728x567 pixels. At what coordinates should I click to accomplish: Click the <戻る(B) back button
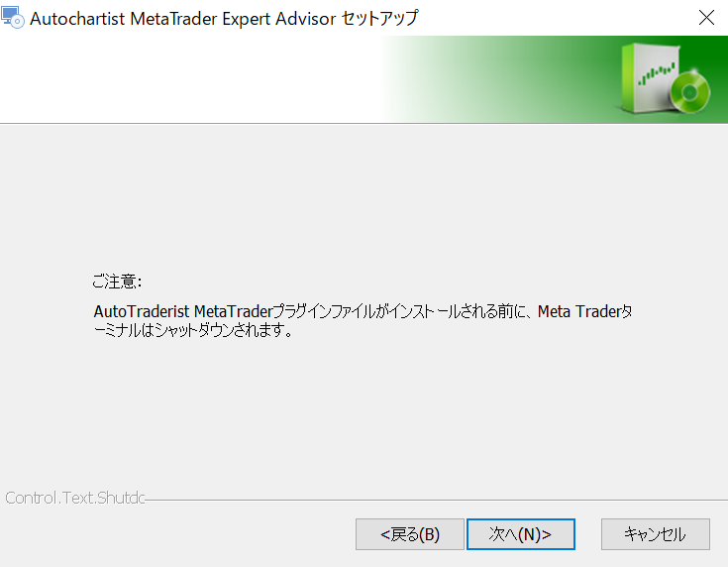pyautogui.click(x=409, y=534)
